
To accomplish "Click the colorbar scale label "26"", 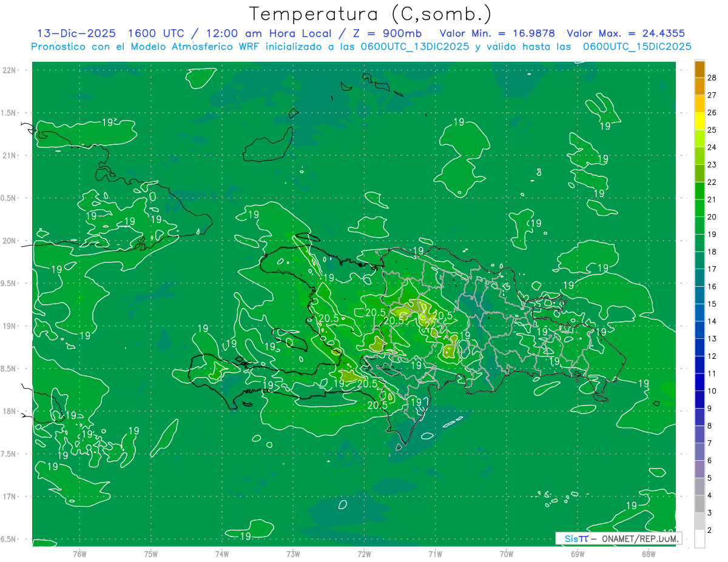I will coord(712,112).
